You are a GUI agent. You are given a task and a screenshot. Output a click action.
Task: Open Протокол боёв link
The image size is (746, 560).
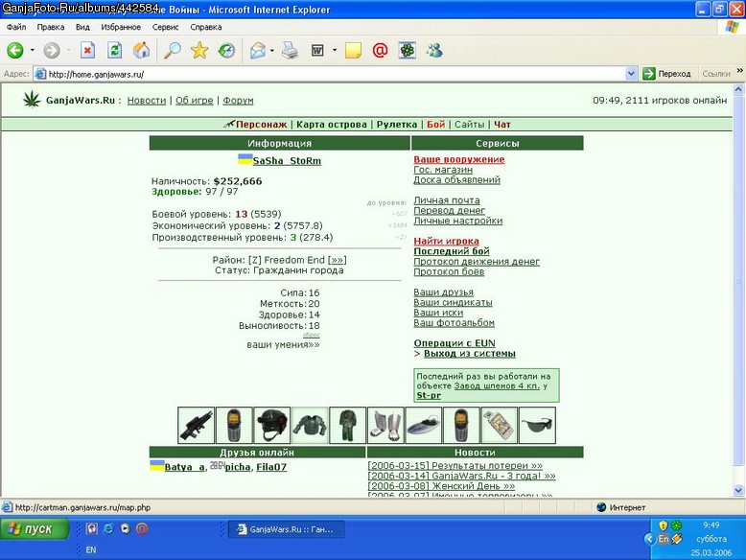pos(449,271)
